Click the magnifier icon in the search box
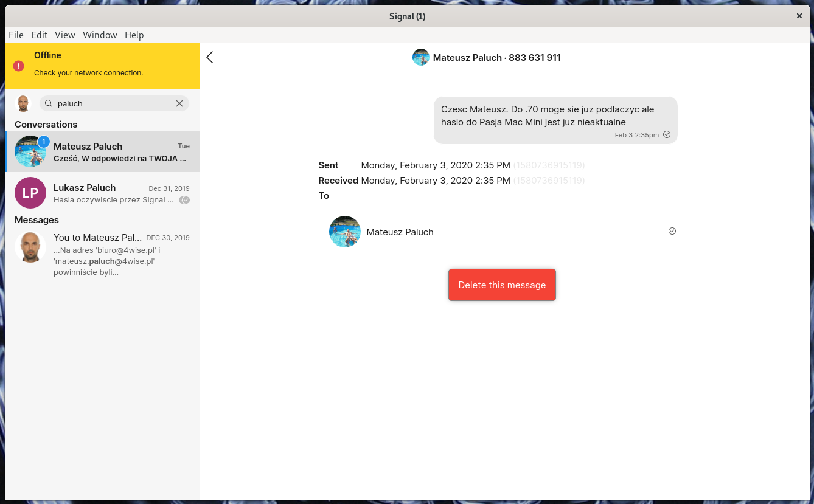The height and width of the screenshot is (504, 814). (49, 103)
